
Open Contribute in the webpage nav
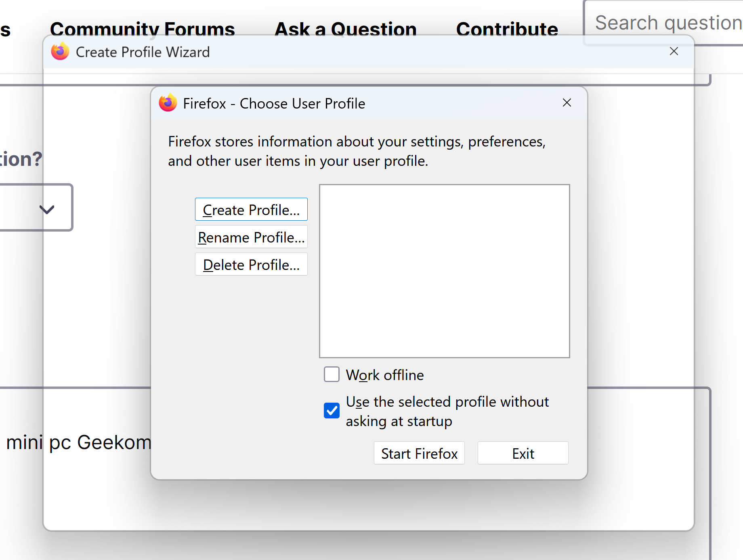point(507,29)
